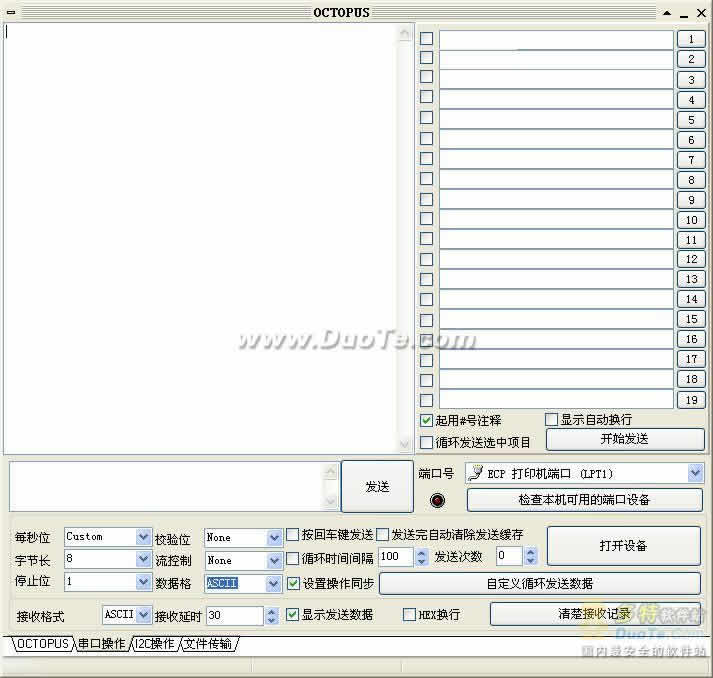Click the 发送 send button

point(377,487)
